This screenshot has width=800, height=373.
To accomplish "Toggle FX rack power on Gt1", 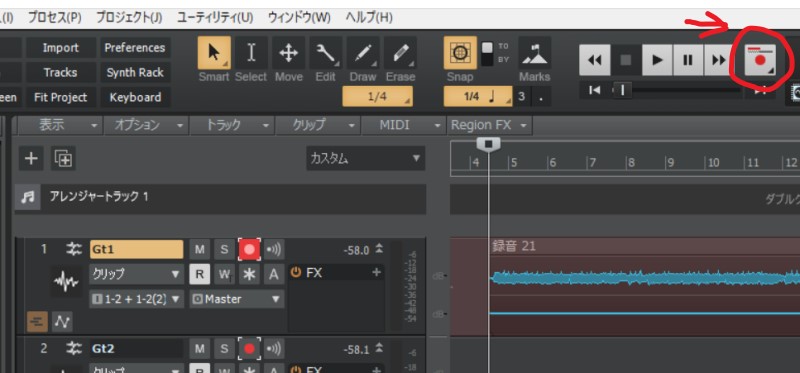I will 295,272.
